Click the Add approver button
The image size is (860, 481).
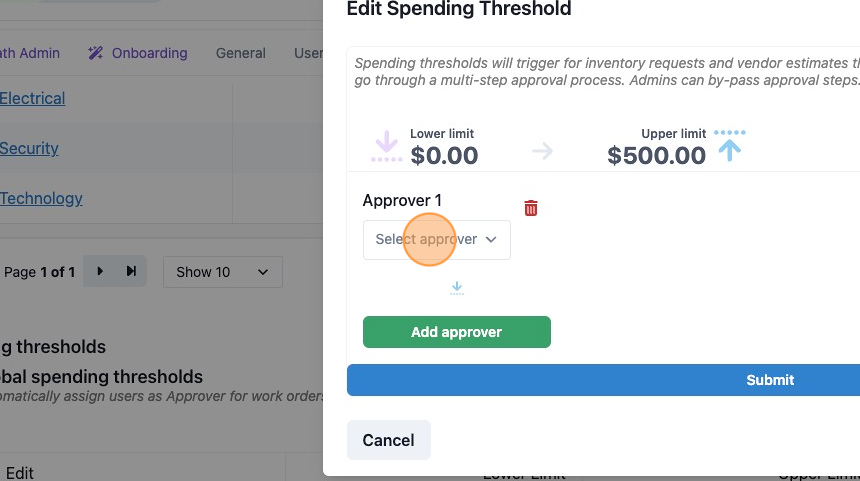click(456, 332)
